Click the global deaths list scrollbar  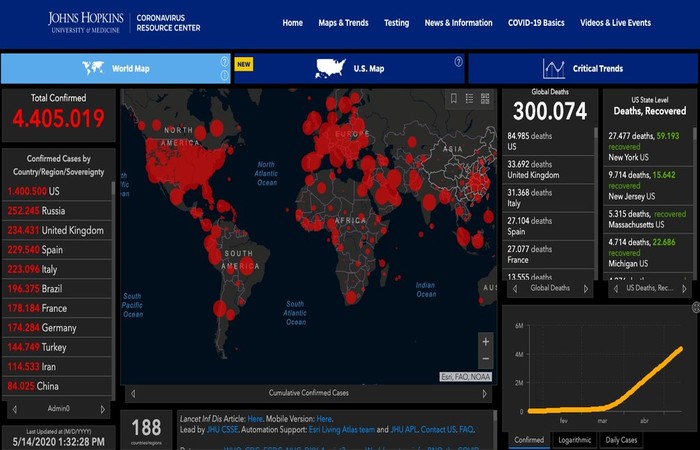[x=595, y=203]
